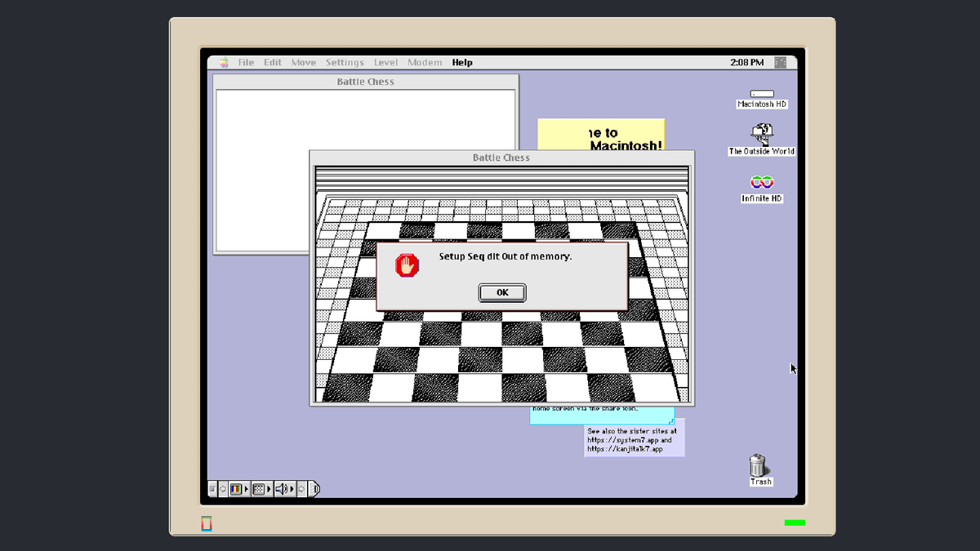
Task: Open the Apple menu
Action: tap(223, 61)
